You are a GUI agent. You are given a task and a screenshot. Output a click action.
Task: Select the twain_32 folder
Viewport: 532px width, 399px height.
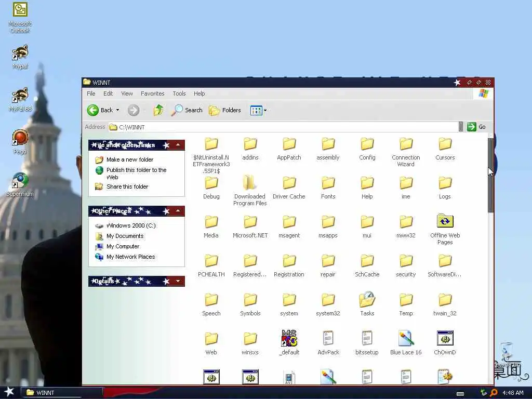click(445, 304)
